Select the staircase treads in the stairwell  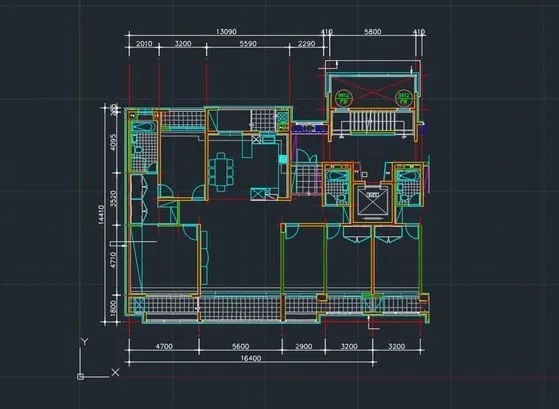point(372,121)
